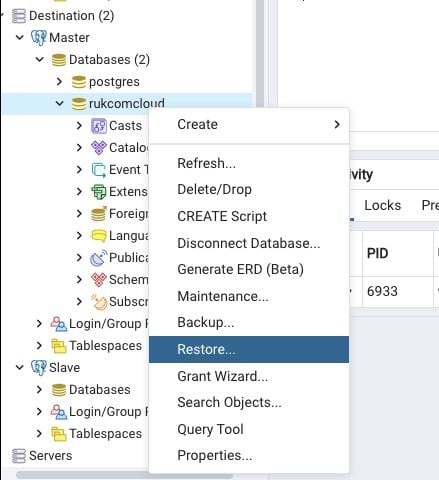Choose Backup... menu entry
The image size is (439, 480).
click(x=249, y=323)
